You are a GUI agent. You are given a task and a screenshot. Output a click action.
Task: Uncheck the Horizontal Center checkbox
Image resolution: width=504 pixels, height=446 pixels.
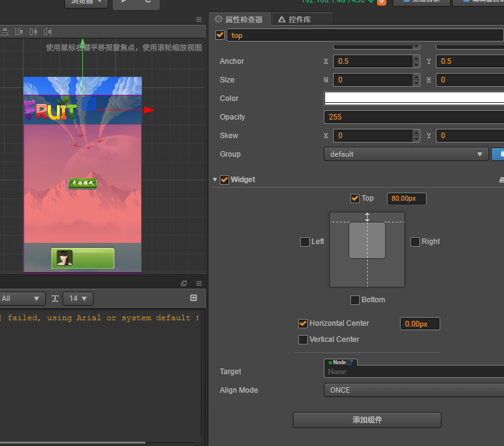pyautogui.click(x=303, y=323)
